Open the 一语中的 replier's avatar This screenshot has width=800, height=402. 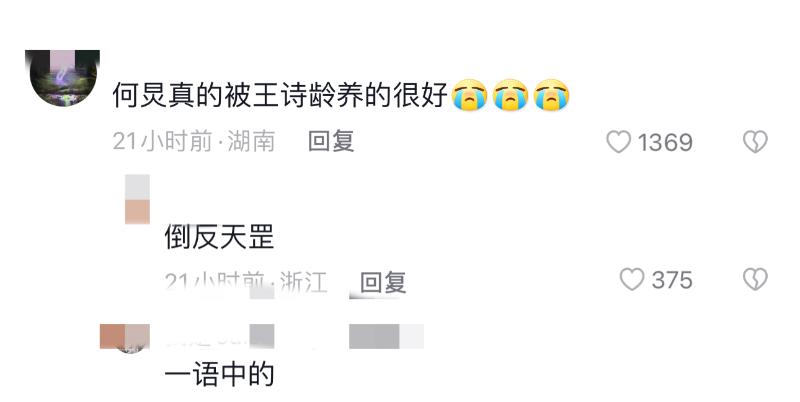point(125,337)
